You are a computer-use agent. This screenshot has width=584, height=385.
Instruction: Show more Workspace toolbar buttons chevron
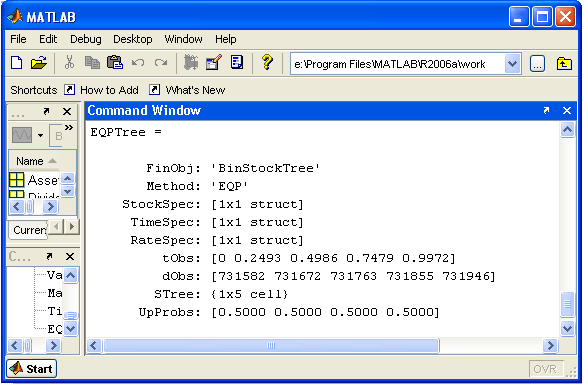(69, 128)
